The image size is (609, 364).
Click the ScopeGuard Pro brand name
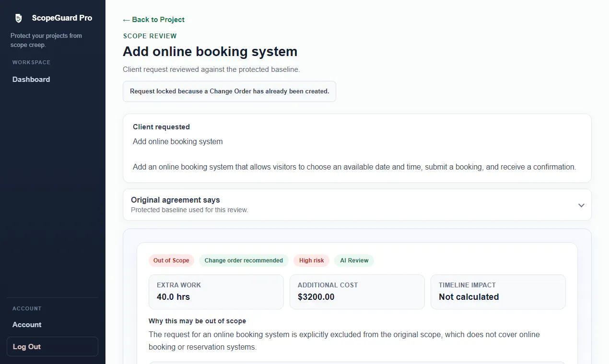coord(62,18)
